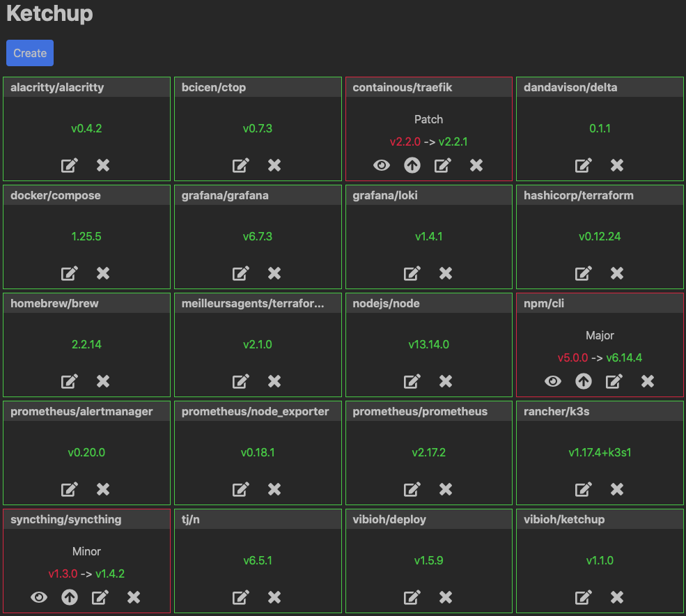This screenshot has height=616, width=686.
Task: Edit the grafana/grafana entry
Action: [x=241, y=274]
